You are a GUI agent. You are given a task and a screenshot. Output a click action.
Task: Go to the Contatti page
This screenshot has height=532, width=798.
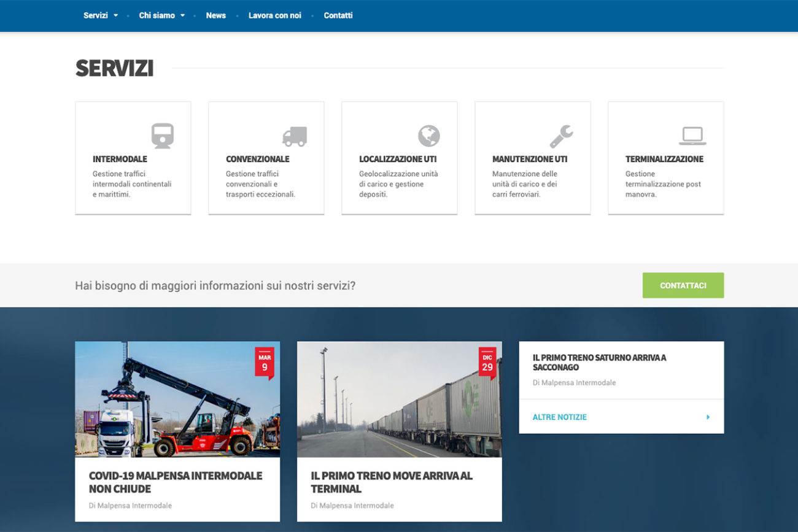point(338,15)
